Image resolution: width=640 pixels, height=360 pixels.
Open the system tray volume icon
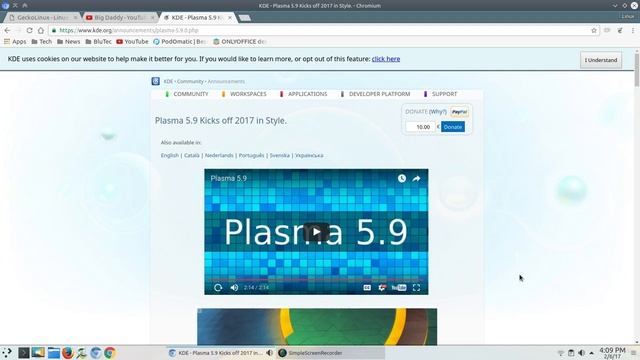click(581, 353)
